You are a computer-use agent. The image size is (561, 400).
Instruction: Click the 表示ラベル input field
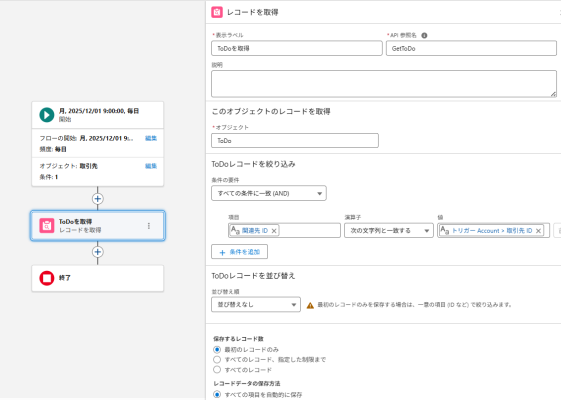click(297, 48)
